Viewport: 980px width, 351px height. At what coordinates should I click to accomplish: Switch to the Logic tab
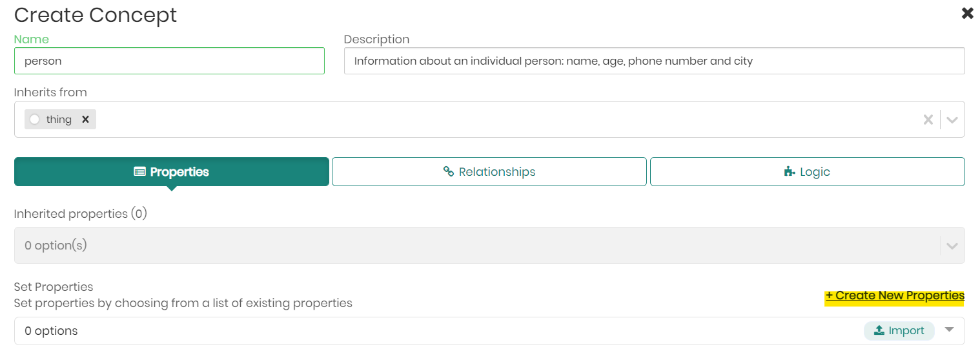pyautogui.click(x=807, y=172)
